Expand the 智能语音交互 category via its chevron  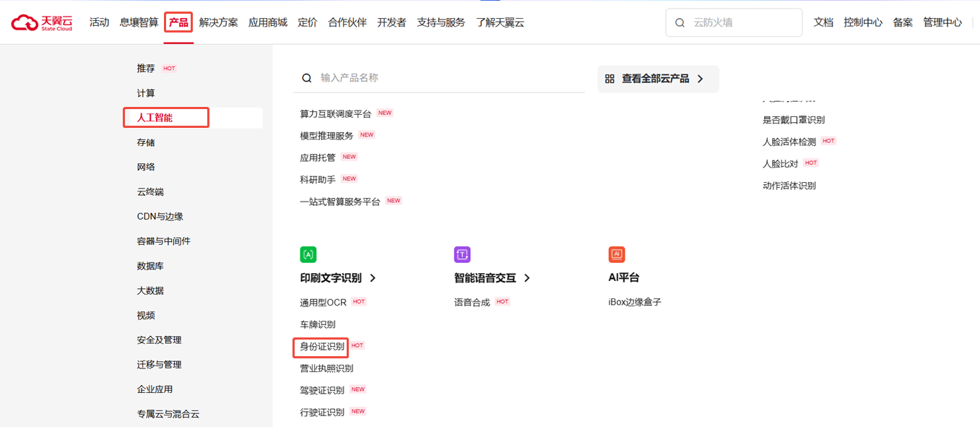click(527, 278)
